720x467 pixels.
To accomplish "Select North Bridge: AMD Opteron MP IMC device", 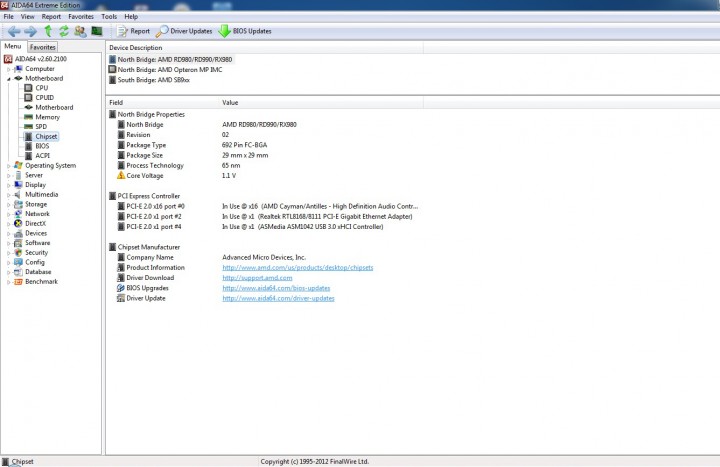I will pyautogui.click(x=166, y=69).
